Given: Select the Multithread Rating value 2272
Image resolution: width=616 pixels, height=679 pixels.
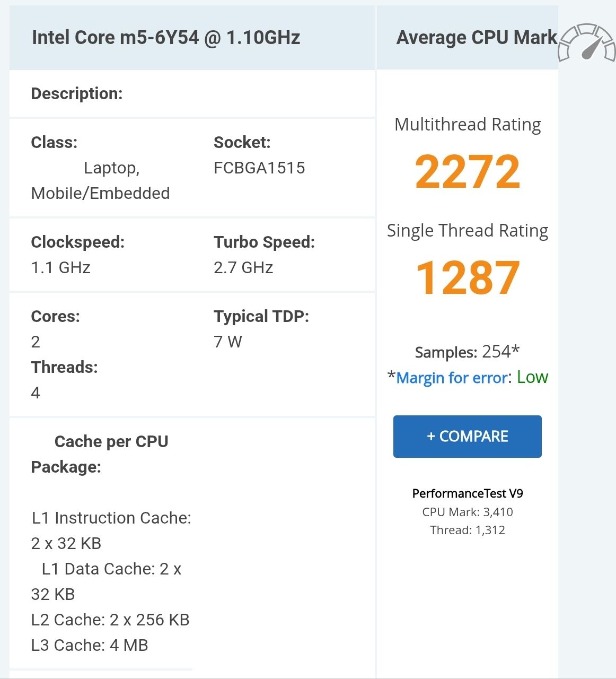Looking at the screenshot, I should point(467,171).
